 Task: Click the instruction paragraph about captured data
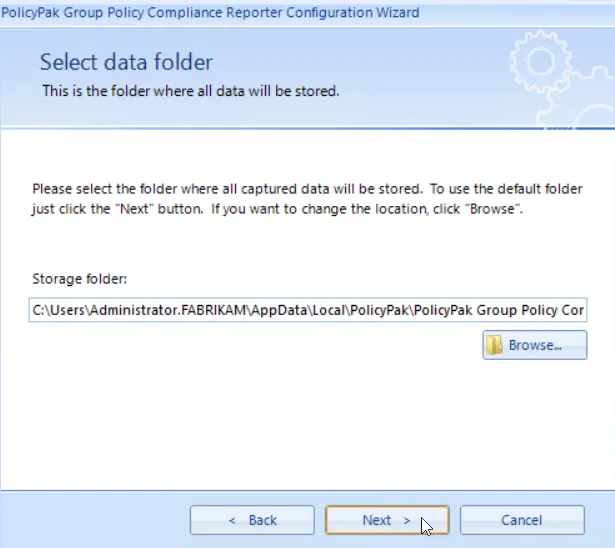click(307, 199)
